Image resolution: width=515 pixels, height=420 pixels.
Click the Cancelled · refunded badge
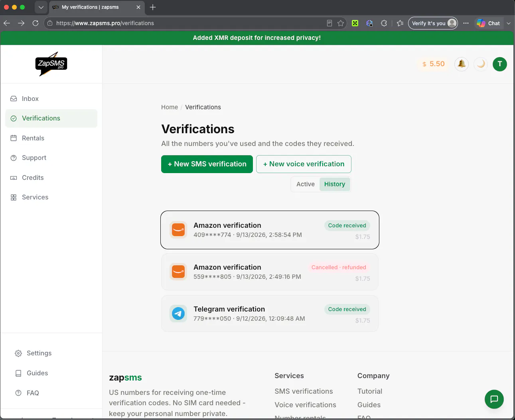point(339,267)
